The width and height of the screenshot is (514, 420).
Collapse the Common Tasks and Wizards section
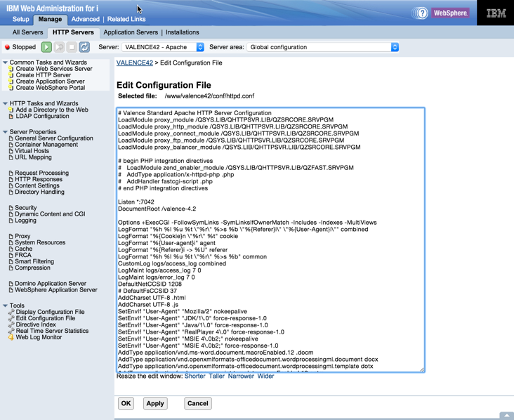tap(5, 63)
